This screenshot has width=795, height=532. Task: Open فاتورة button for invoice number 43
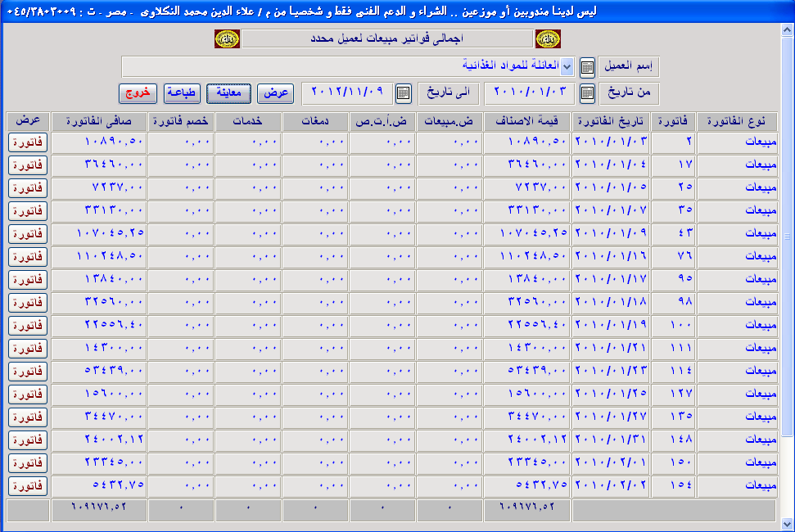pos(29,233)
